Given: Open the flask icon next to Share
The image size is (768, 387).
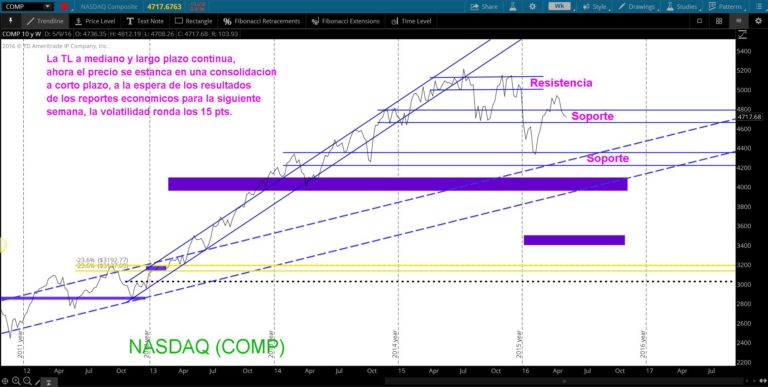Looking at the screenshot, I should tap(513, 6).
